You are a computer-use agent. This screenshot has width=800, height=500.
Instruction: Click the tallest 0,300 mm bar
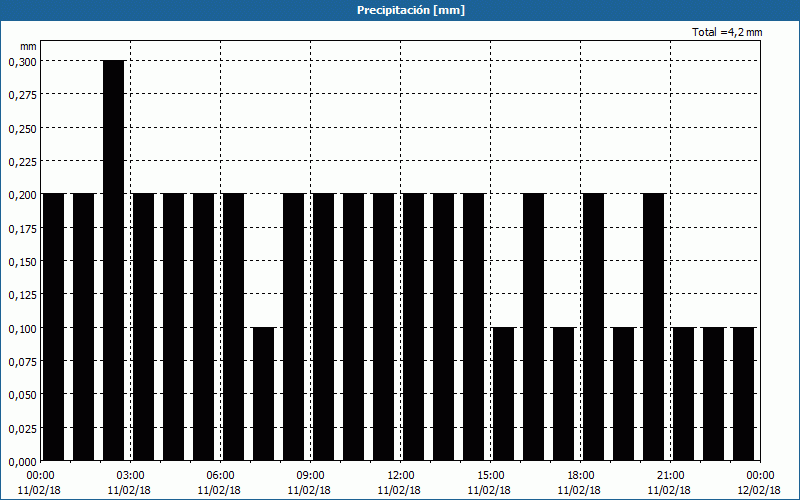[114, 260]
